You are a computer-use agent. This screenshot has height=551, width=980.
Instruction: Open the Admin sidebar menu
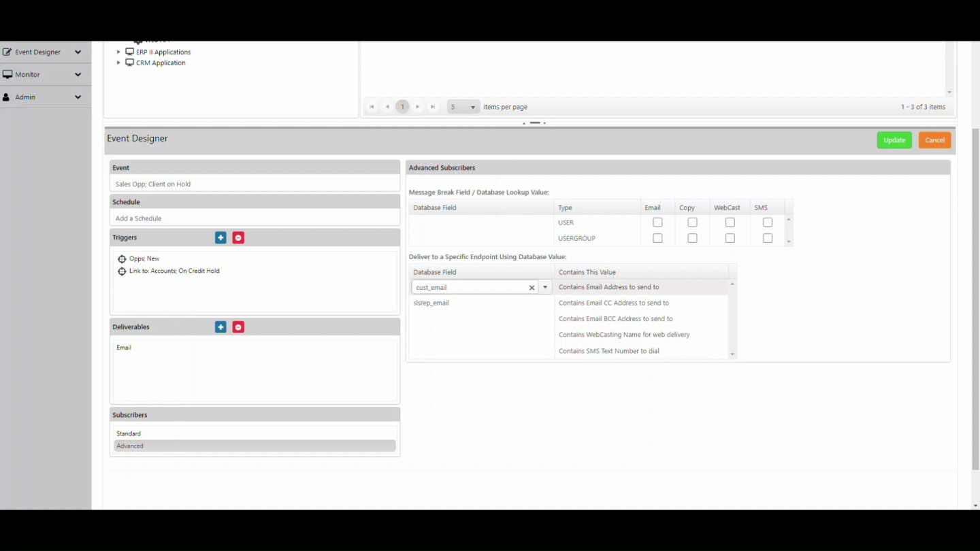tap(45, 97)
